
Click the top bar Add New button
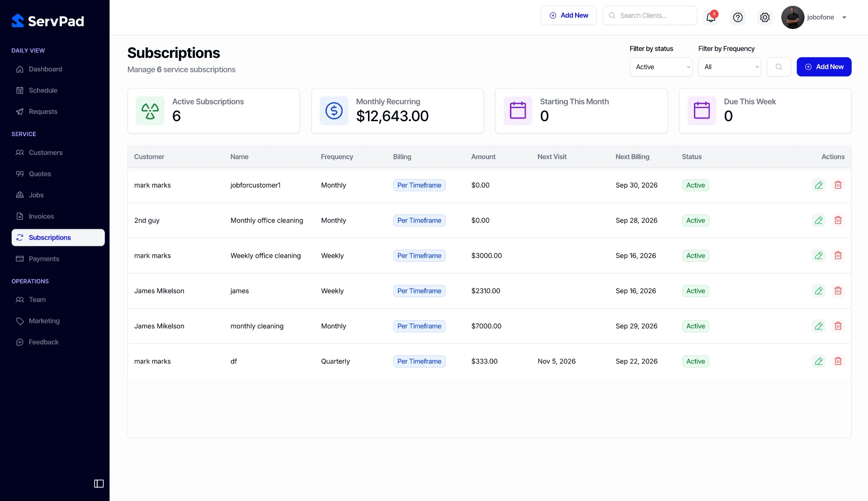click(x=569, y=15)
